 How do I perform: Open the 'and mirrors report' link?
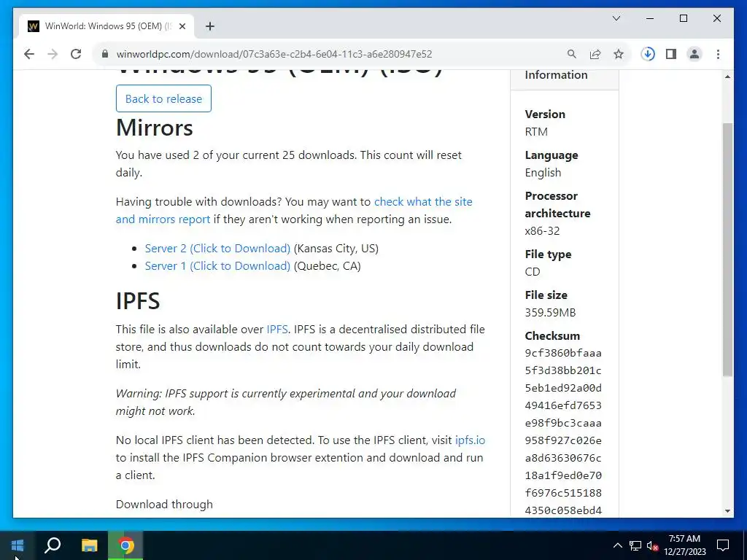[x=163, y=219]
